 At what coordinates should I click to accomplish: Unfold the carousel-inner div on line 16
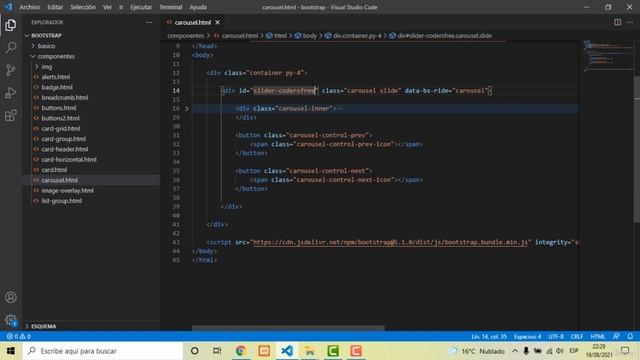[187, 109]
